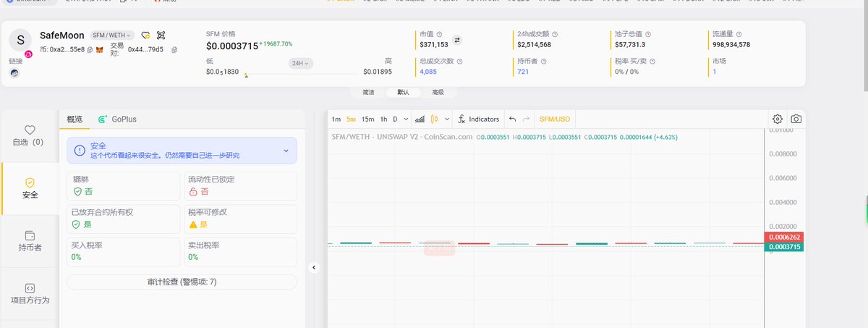
Task: Click holders count 721
Action: pyautogui.click(x=523, y=72)
